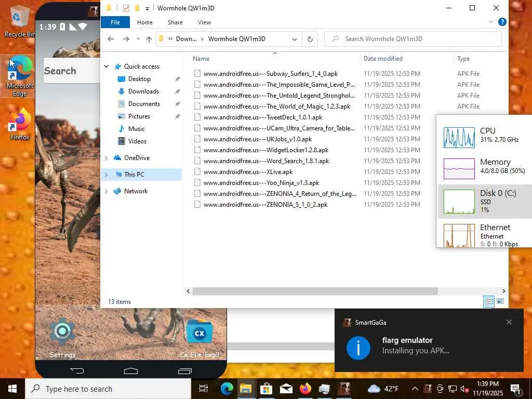Select Music in the navigation pane
532x399 pixels.
137,129
